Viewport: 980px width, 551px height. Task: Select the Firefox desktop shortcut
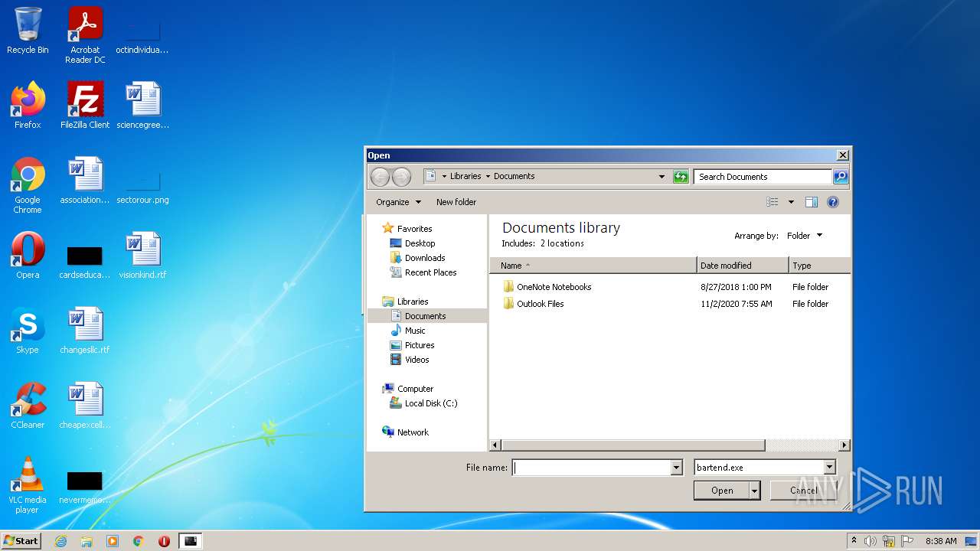[28, 105]
